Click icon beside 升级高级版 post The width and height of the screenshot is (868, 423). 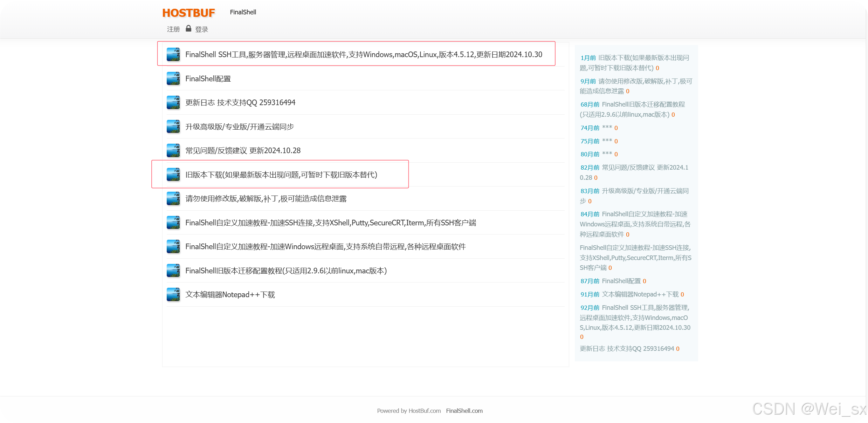pyautogui.click(x=173, y=127)
